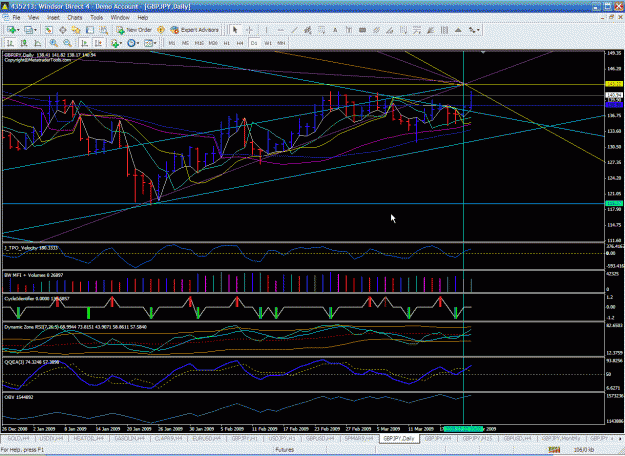Click the connection status bars indicator
625x456 pixels.
coord(554,450)
